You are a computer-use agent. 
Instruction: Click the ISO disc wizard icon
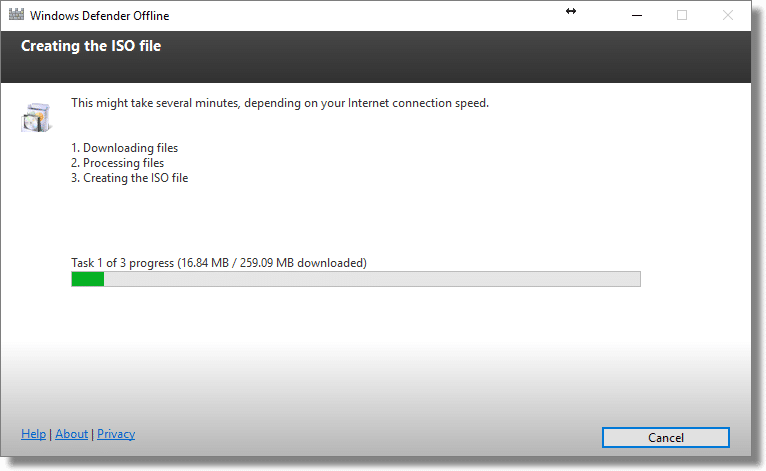(36, 118)
